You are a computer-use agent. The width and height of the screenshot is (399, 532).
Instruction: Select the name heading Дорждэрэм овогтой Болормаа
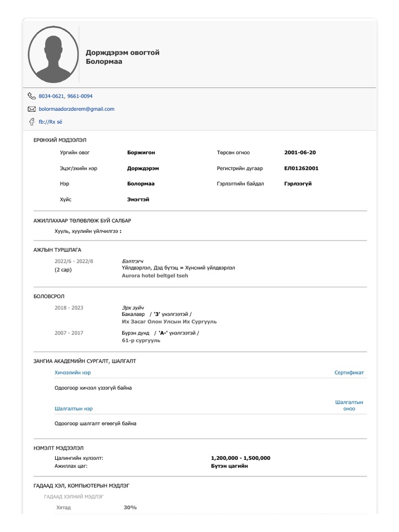point(123,57)
